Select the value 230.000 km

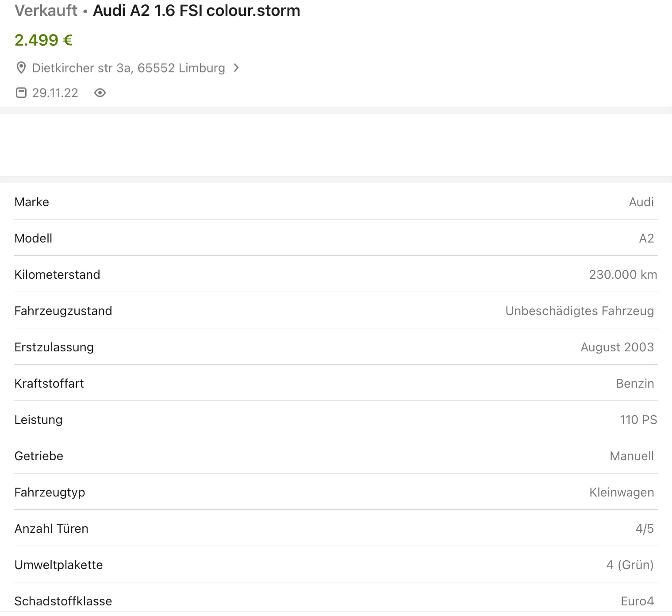(x=623, y=274)
